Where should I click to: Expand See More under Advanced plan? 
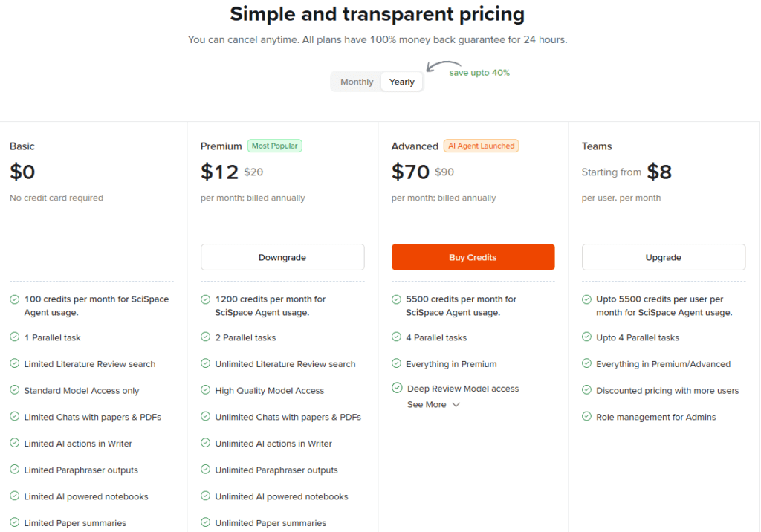pyautogui.click(x=427, y=405)
